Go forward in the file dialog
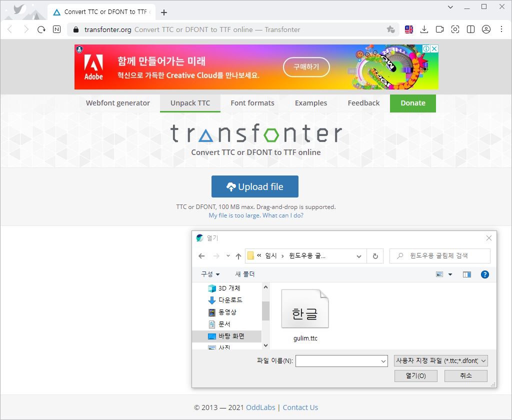512x420 pixels. click(216, 256)
